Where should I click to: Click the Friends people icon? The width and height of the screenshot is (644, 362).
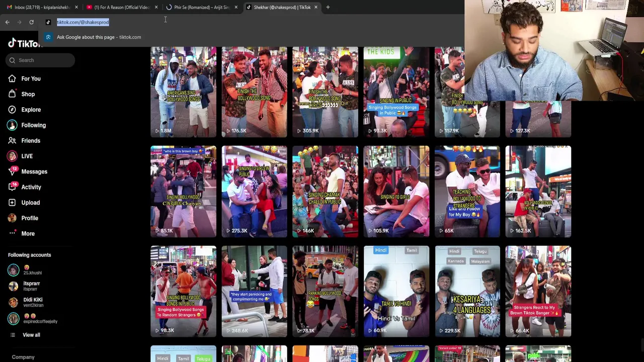pyautogui.click(x=12, y=141)
